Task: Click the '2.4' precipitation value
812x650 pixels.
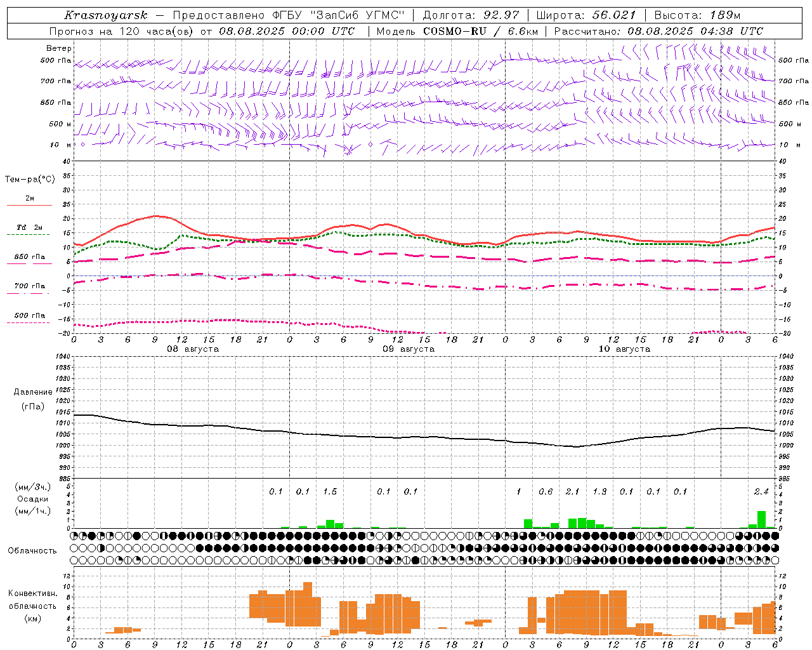Action: [761, 491]
